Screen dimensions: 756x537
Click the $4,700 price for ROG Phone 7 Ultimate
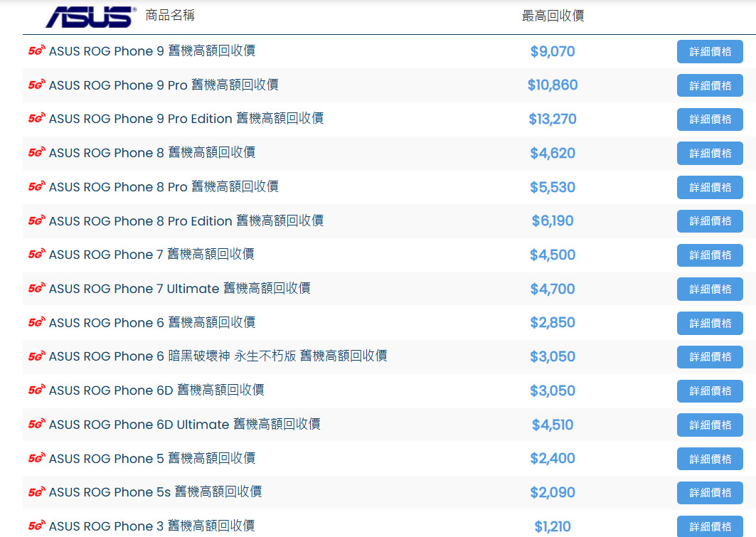[553, 289]
